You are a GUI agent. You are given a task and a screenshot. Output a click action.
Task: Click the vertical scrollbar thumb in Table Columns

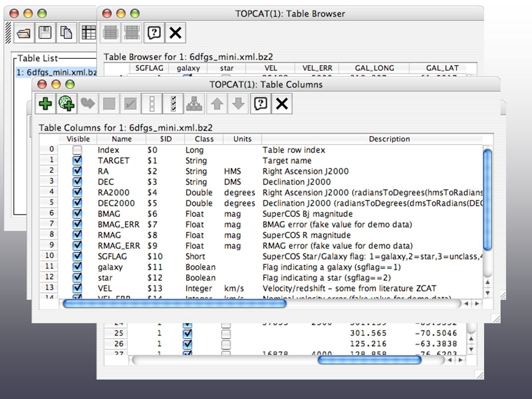click(487, 200)
